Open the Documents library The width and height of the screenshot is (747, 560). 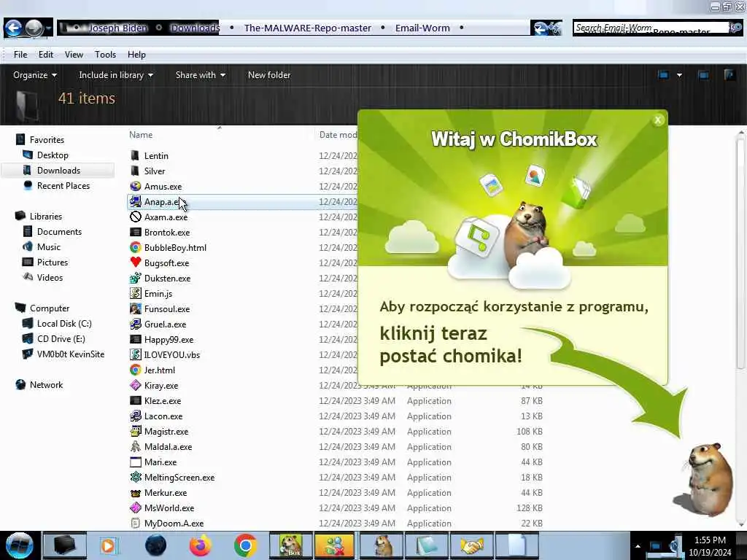click(x=59, y=231)
